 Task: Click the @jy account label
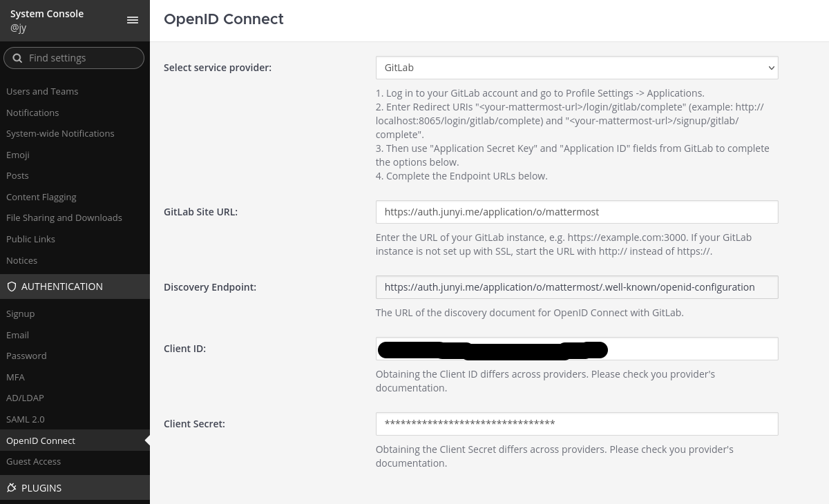[x=18, y=28]
